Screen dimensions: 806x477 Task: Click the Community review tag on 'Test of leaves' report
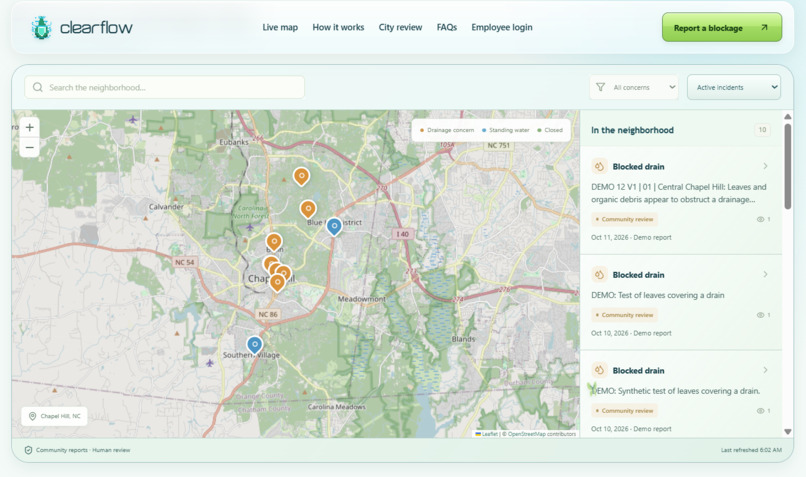[x=625, y=315]
